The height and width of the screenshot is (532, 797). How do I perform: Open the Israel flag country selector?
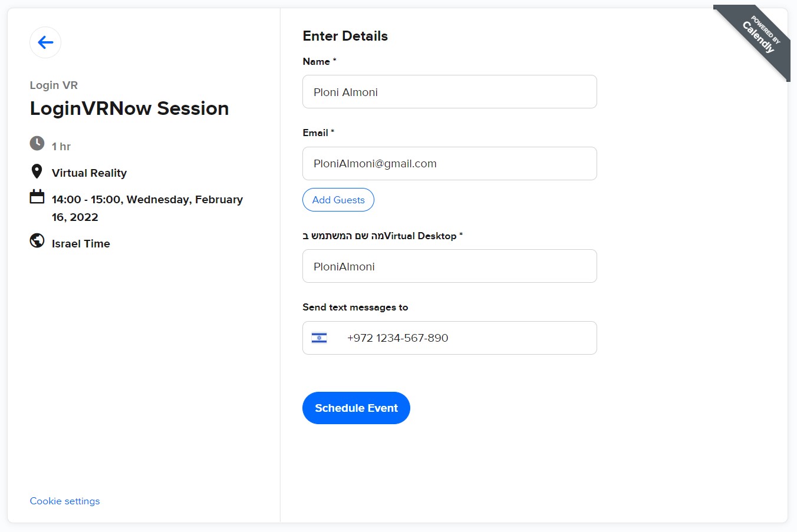point(319,338)
